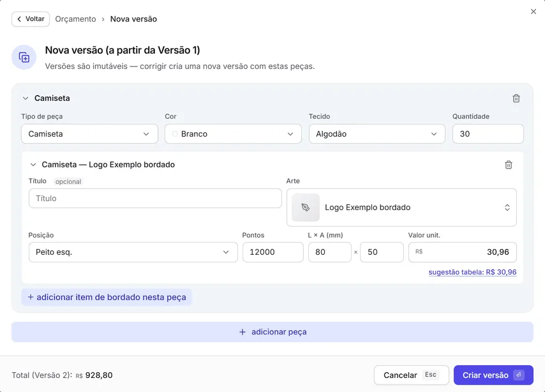The width and height of the screenshot is (545, 392).
Task: Click the width field showing 80
Action: 330,252
